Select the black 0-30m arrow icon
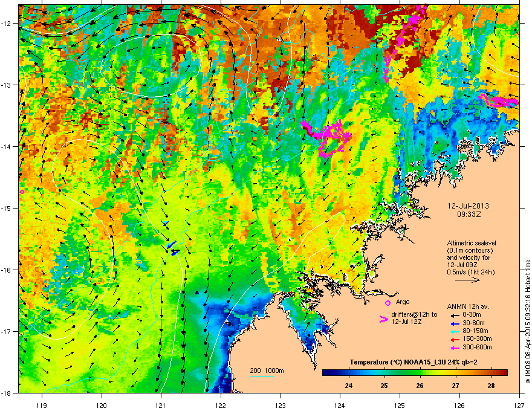 453,315
